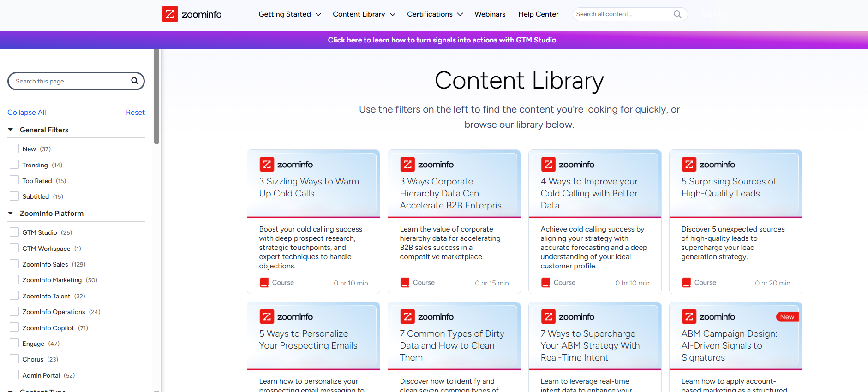Select the GTM Studio platform checkbox
Viewport: 868px width, 392px height.
(14, 232)
